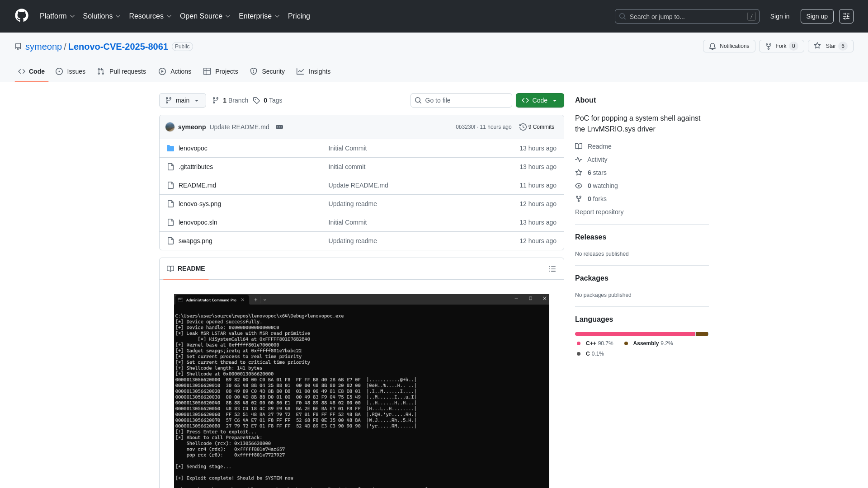The image size is (868, 488).
Task: Click the GitHub logo icon
Action: 21,16
